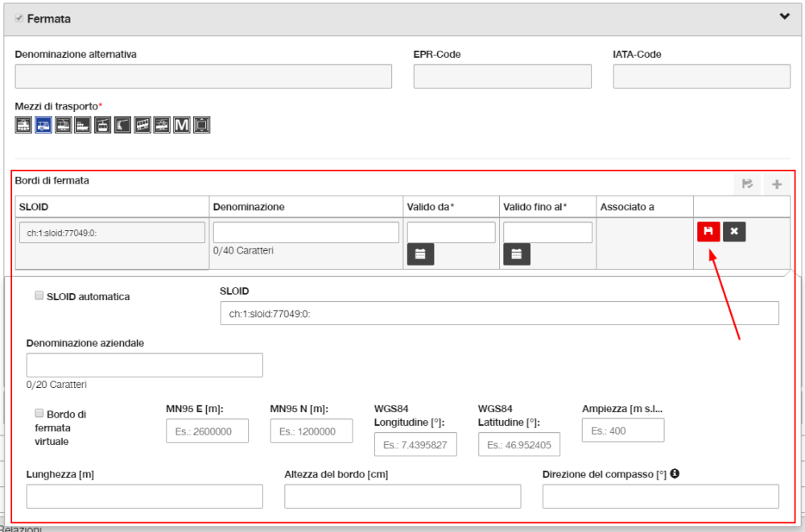
Task: Click the 0/40 Caratteri counter
Action: click(243, 250)
